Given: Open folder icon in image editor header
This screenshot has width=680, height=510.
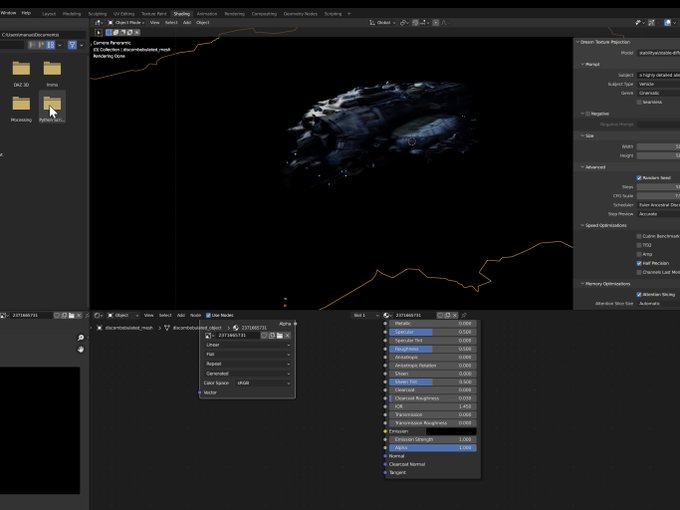Looking at the screenshot, I should 72,315.
